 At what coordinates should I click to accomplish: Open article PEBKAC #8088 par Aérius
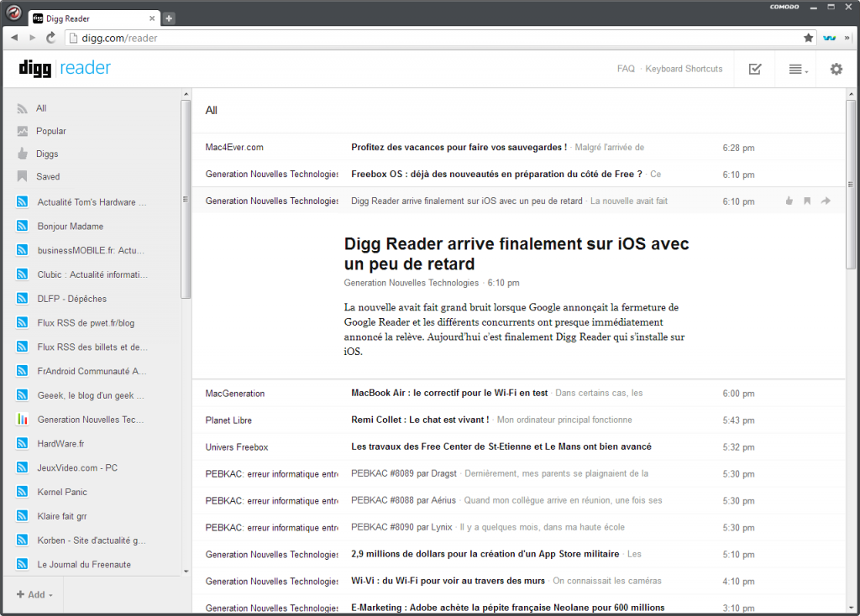tap(403, 500)
